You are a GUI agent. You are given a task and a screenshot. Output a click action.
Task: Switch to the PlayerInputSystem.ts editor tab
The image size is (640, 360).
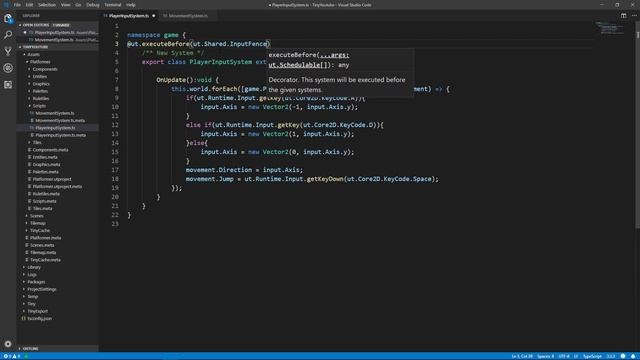pyautogui.click(x=129, y=16)
